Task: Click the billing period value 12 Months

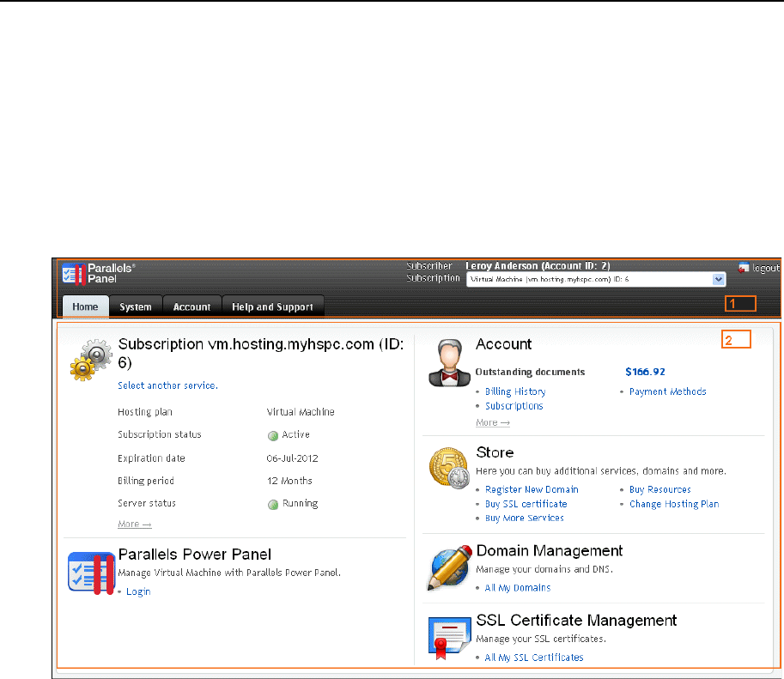Action: coord(289,481)
